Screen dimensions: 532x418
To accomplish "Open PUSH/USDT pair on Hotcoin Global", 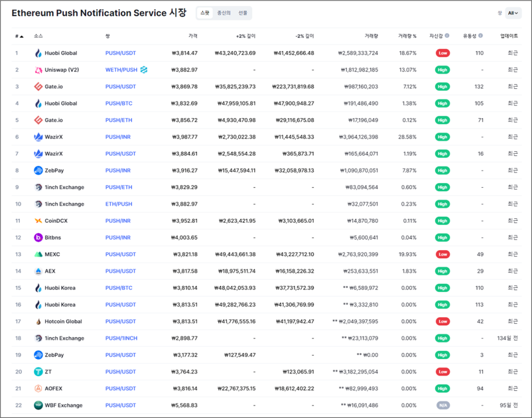I will (x=120, y=321).
